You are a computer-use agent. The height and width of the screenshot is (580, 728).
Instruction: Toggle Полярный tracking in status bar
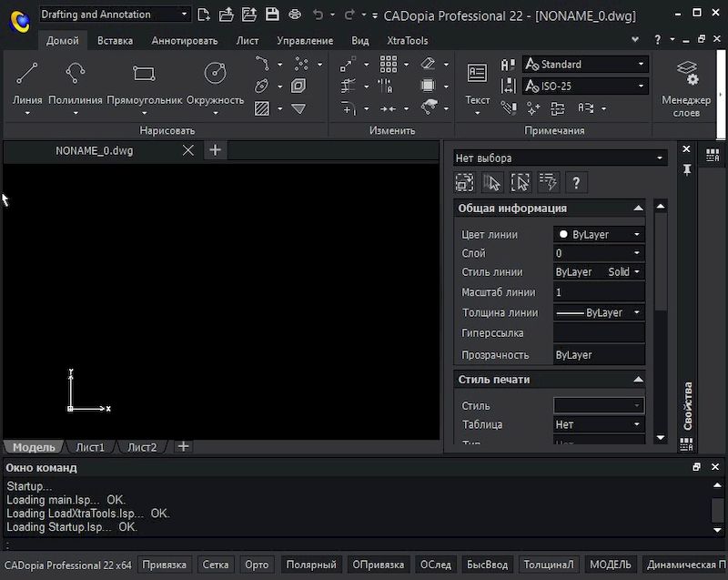[x=311, y=565]
